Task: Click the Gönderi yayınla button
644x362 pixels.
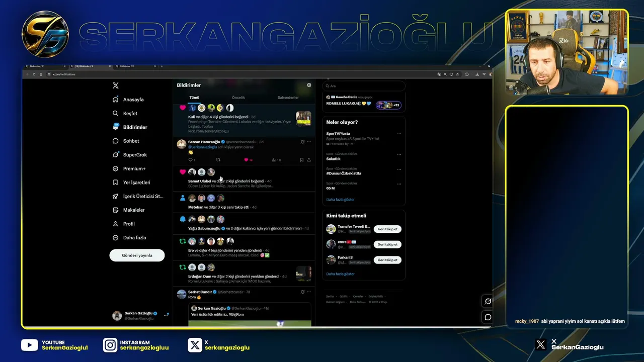Action: (x=137, y=255)
